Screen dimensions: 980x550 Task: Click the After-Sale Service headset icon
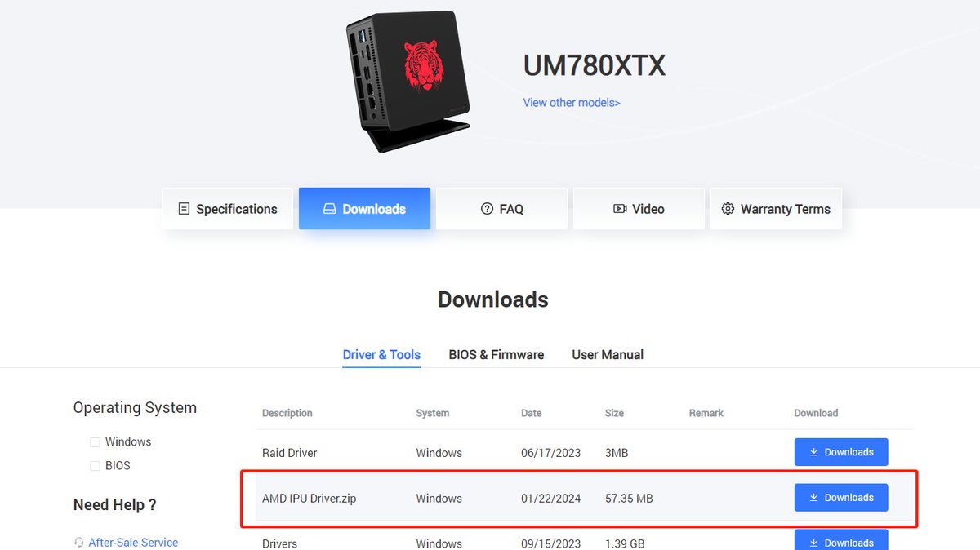[79, 542]
